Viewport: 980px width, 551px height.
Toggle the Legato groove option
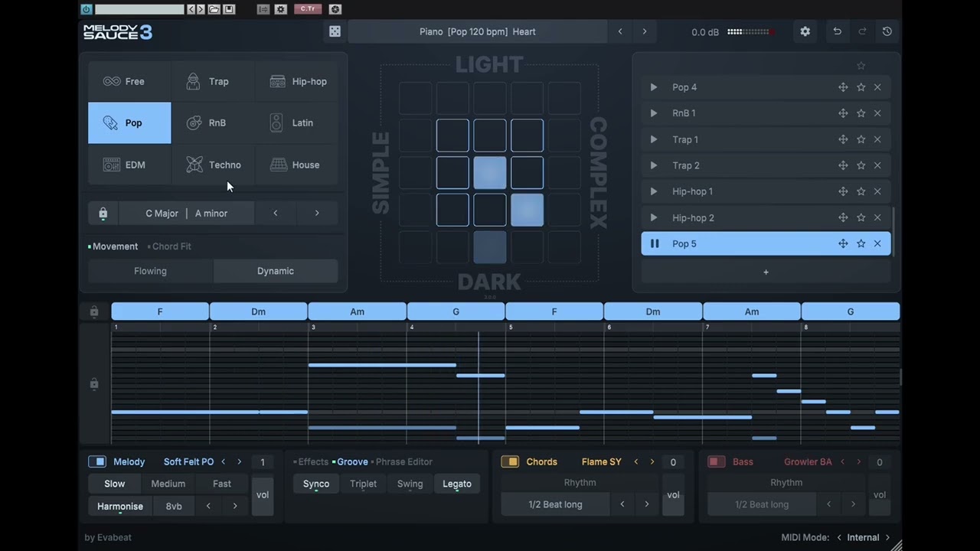[457, 484]
